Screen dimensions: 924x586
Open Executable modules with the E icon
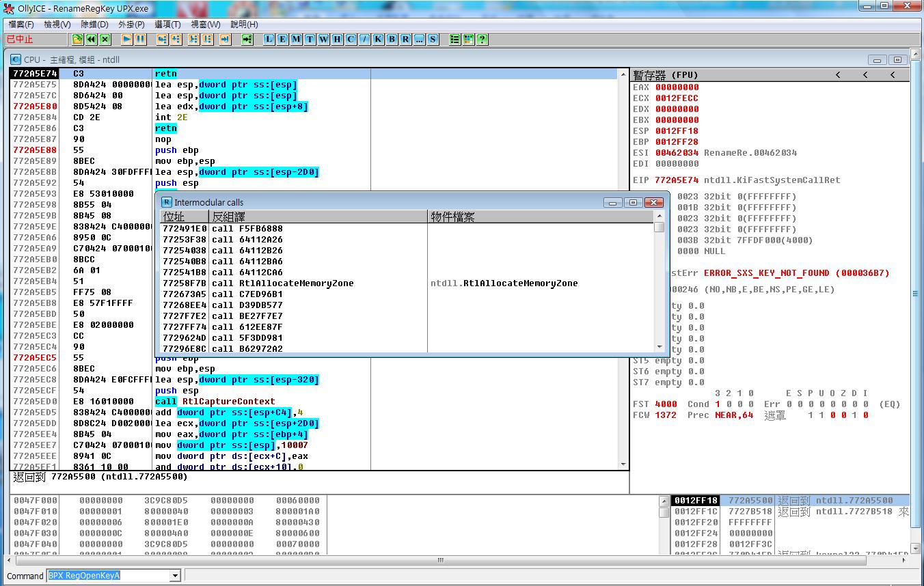pyautogui.click(x=283, y=40)
